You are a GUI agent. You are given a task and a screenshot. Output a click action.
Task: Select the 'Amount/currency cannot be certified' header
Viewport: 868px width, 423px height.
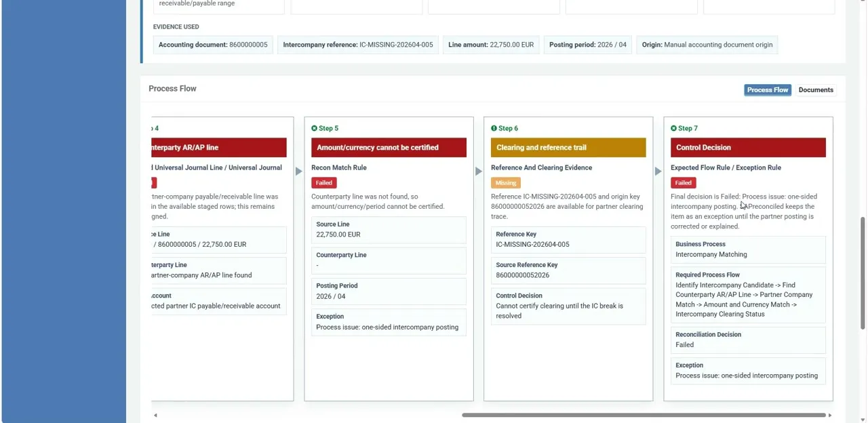(389, 147)
